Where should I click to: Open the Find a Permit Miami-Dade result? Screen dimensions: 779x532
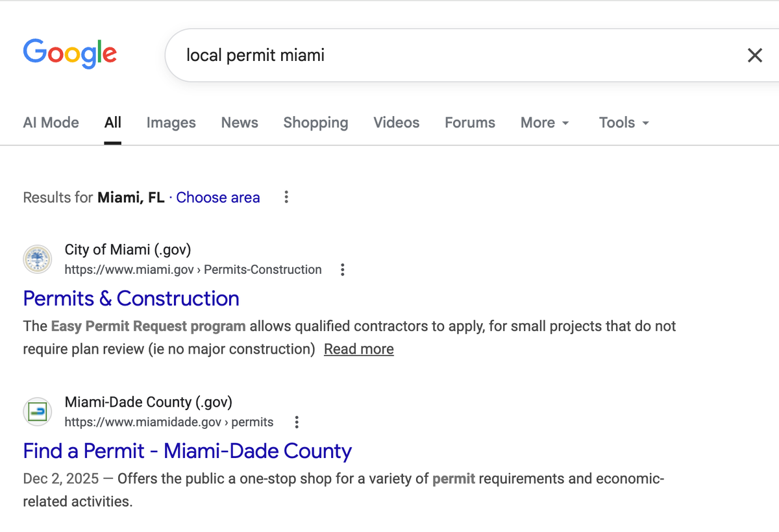(187, 451)
